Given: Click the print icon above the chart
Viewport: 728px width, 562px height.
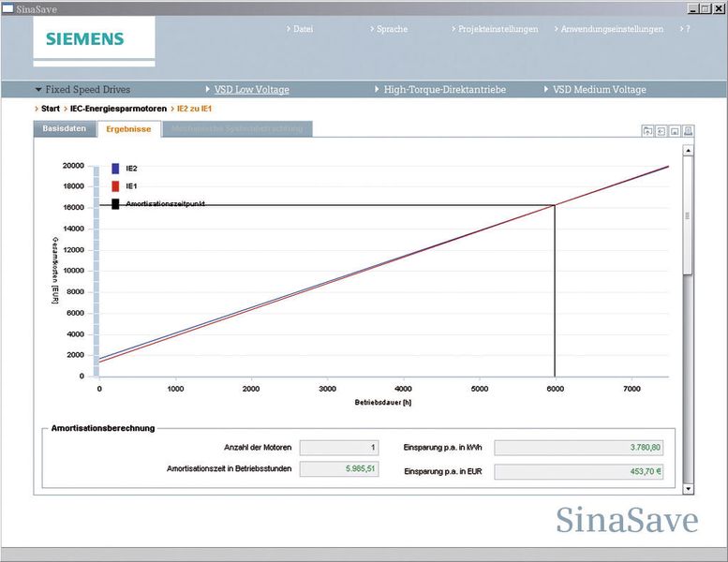Looking at the screenshot, I should coord(688,131).
